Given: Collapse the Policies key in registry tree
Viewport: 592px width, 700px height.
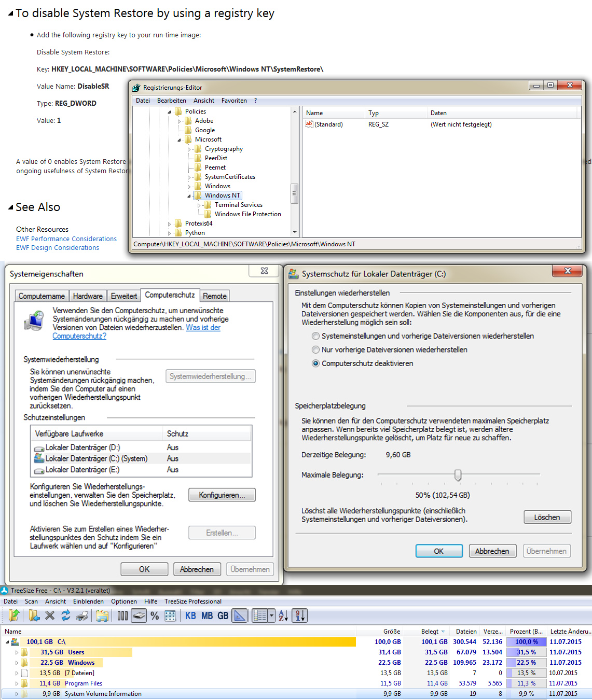Looking at the screenshot, I should coord(169,112).
